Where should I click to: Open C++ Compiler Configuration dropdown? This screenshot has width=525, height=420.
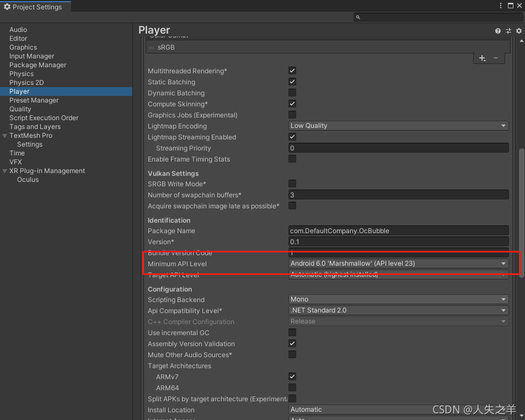tap(398, 321)
